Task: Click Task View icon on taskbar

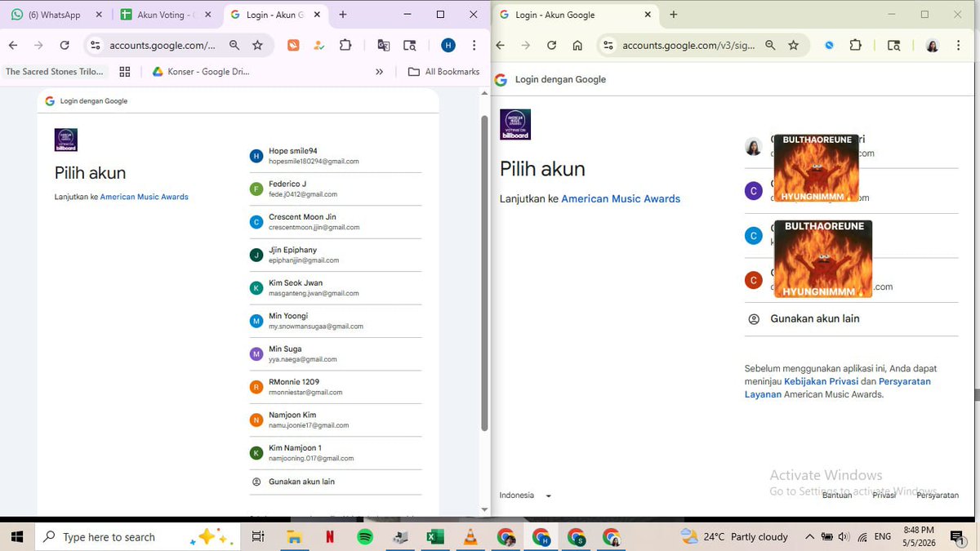Action: pos(257,537)
